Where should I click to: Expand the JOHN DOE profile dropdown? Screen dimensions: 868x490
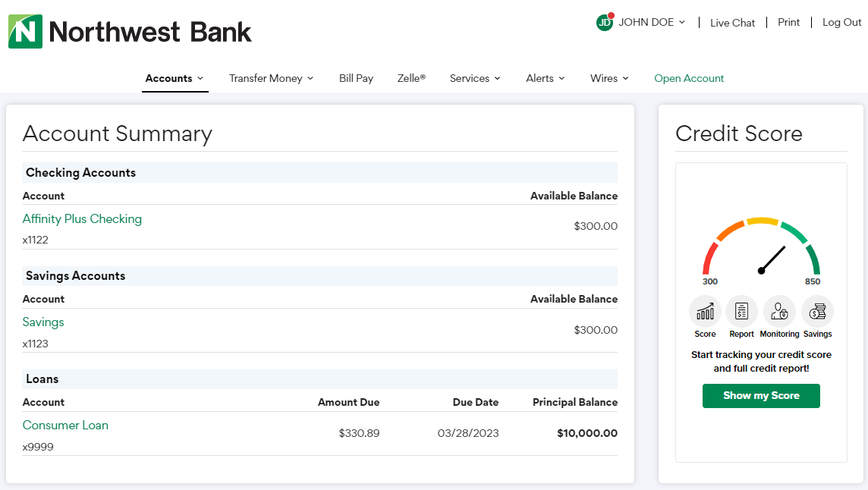pyautogui.click(x=651, y=23)
